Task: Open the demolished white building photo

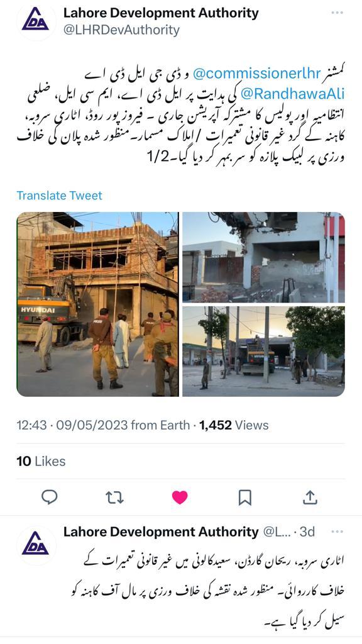Action: [x=263, y=257]
